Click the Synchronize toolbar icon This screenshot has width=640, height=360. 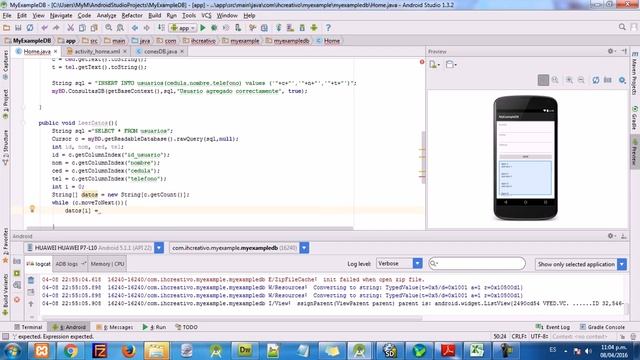pyautogui.click(x=30, y=28)
